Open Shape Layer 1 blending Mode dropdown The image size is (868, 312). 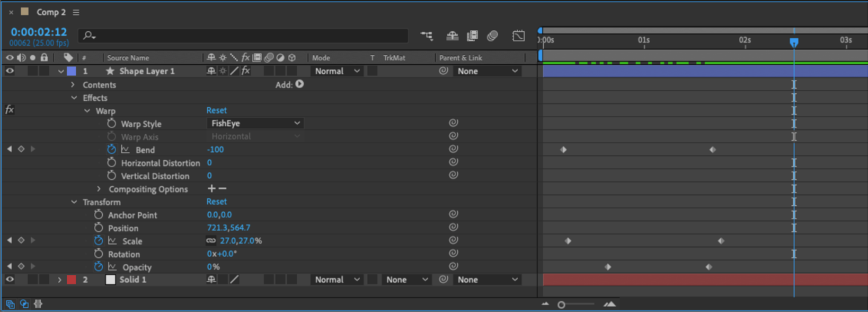pyautogui.click(x=336, y=71)
